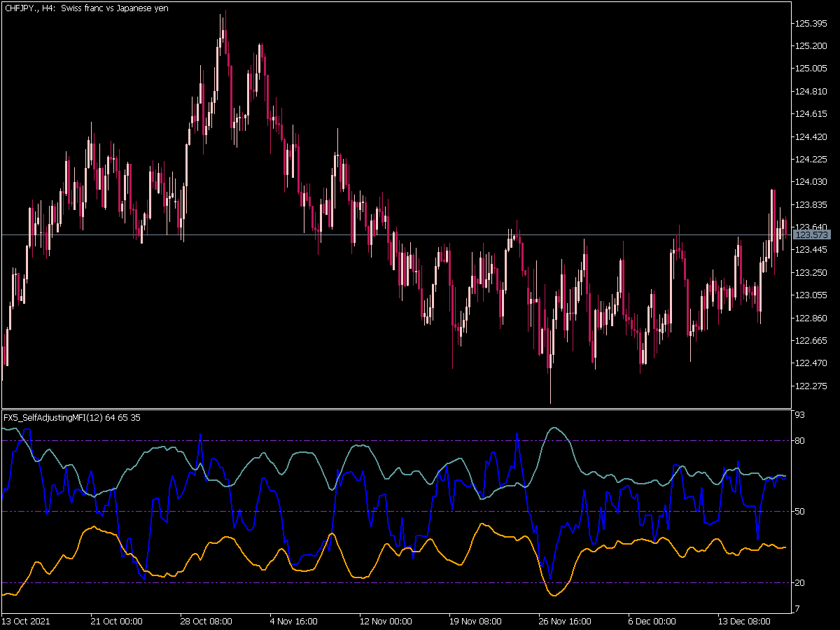The height and width of the screenshot is (630, 840).
Task: Click the 26 Nov 16:00 time label
Action: click(x=565, y=621)
